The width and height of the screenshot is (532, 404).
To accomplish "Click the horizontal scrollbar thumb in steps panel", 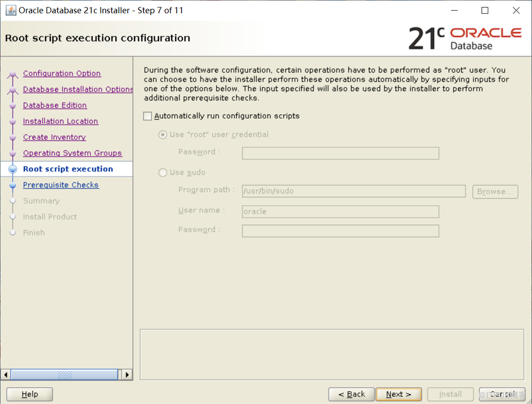I will [64, 375].
